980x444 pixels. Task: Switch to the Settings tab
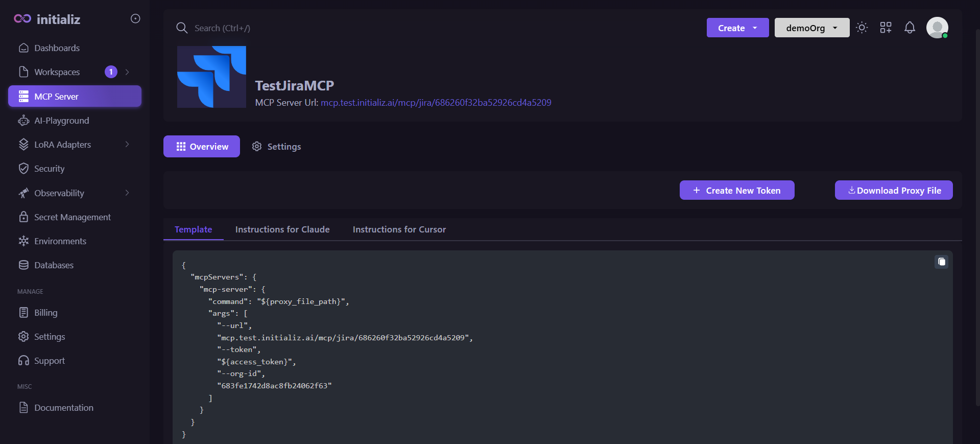(x=277, y=147)
